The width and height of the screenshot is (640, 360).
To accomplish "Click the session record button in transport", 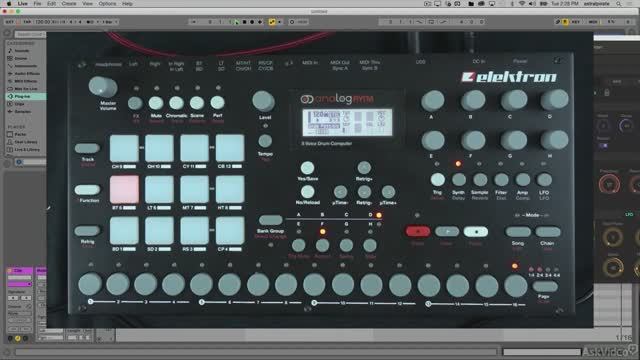I will point(292,22).
